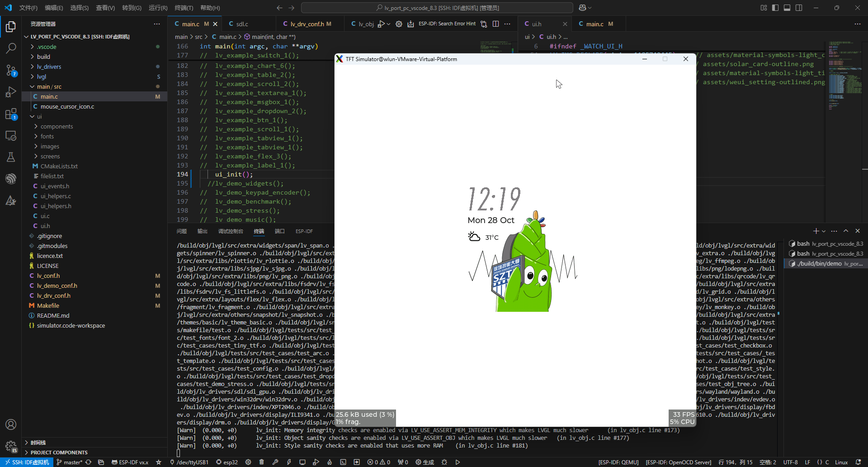Click the /dev/ttyUSB1 port selector
The width and height of the screenshot is (868, 467).
[x=189, y=462]
